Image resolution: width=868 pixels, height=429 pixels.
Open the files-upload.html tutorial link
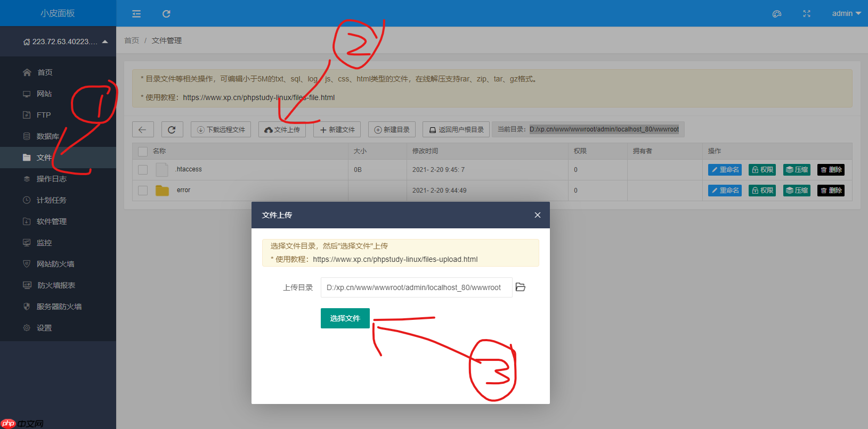[x=395, y=259]
